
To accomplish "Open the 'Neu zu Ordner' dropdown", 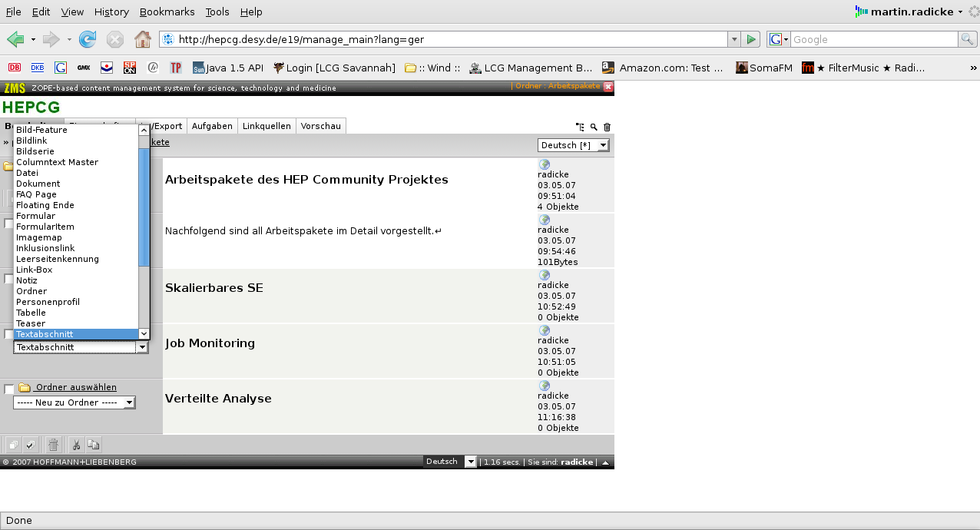I will point(74,402).
